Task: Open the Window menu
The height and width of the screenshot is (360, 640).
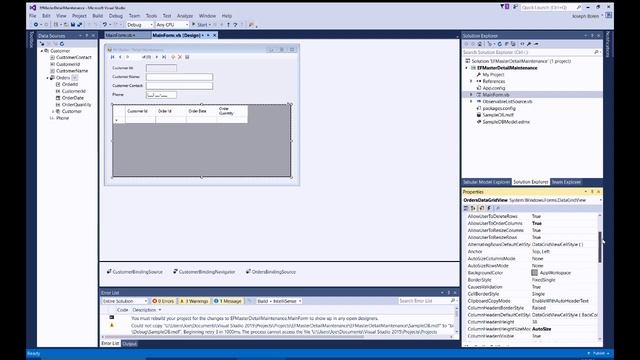Action: click(x=207, y=16)
